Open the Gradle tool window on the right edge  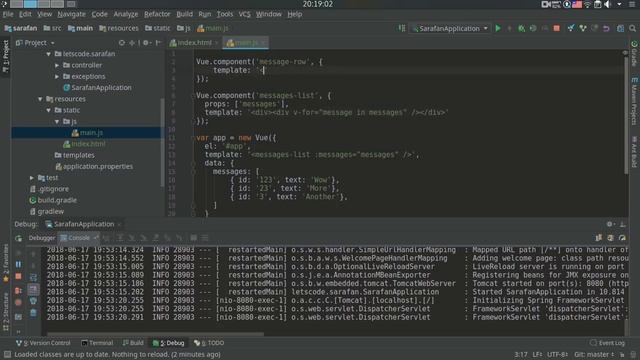click(634, 53)
